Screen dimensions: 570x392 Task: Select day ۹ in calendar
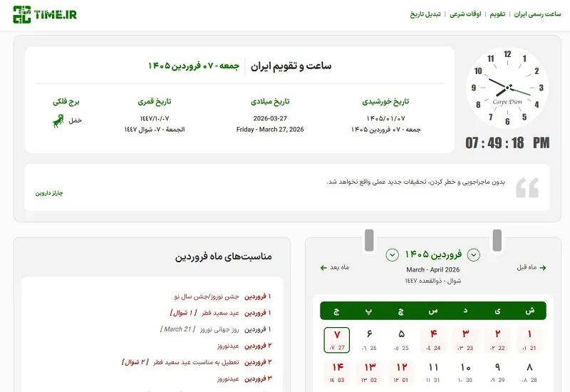tap(497, 372)
